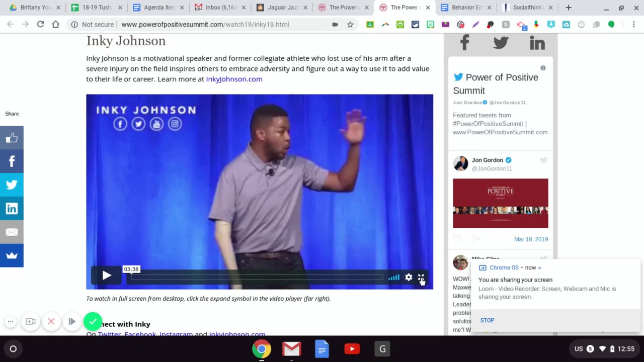Click camera icon in address bar
This screenshot has height=362, width=644.
(x=335, y=25)
